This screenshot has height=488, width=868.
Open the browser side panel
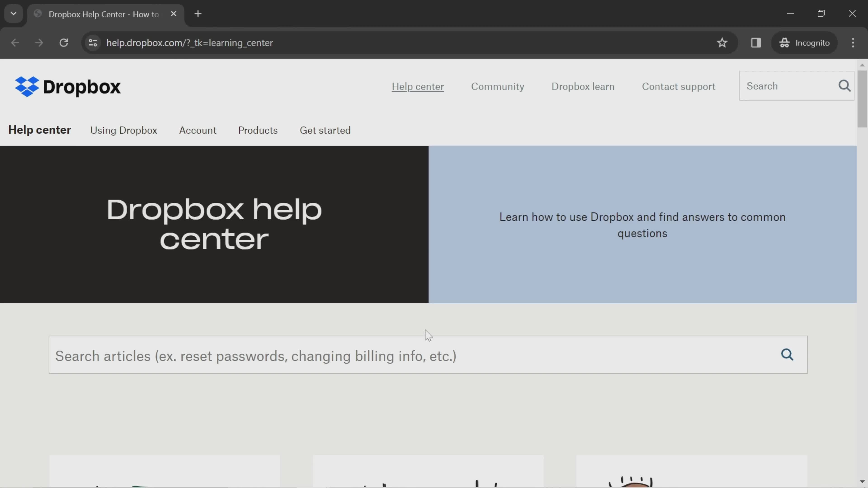point(756,43)
